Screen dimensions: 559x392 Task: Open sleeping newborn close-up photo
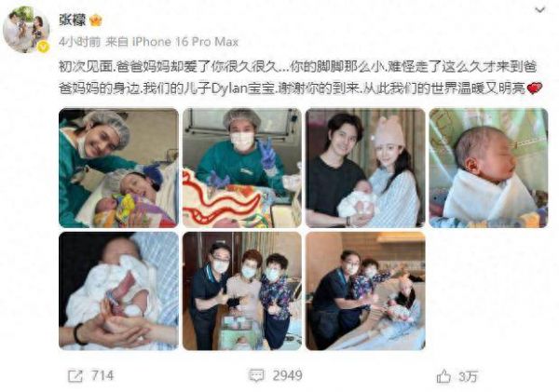(488, 168)
